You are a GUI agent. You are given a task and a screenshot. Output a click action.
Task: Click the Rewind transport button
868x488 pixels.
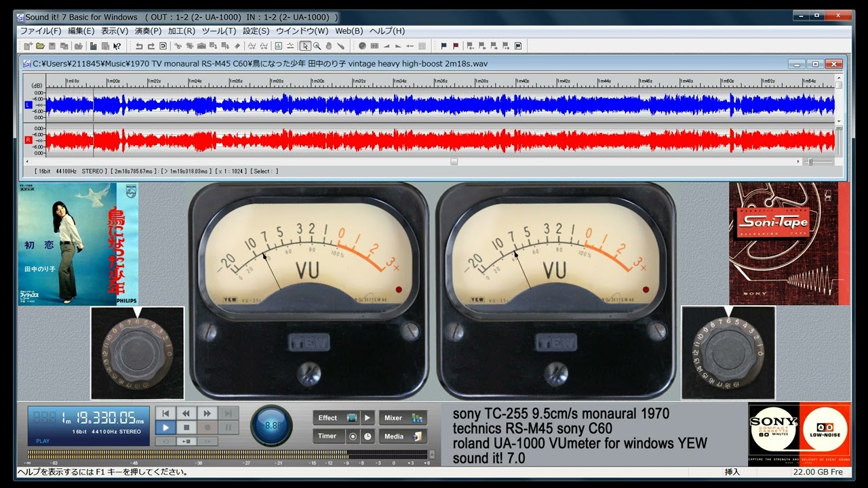[186, 413]
